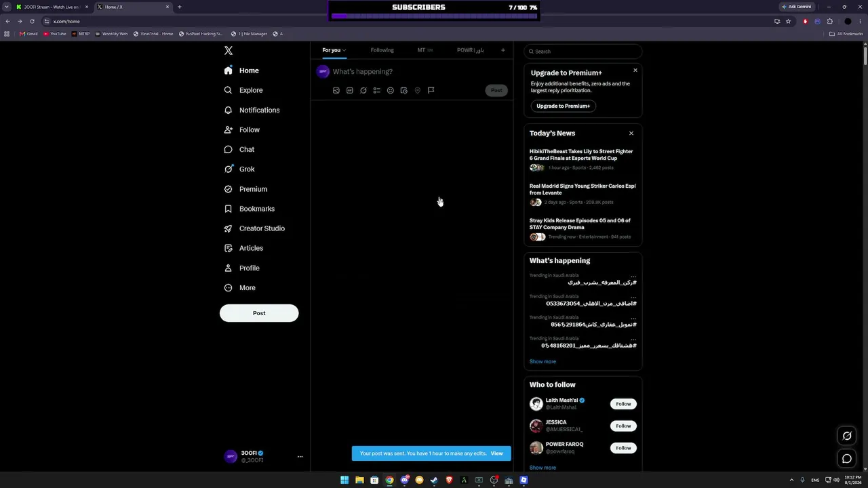Open Premium from the sidebar

[245, 189]
